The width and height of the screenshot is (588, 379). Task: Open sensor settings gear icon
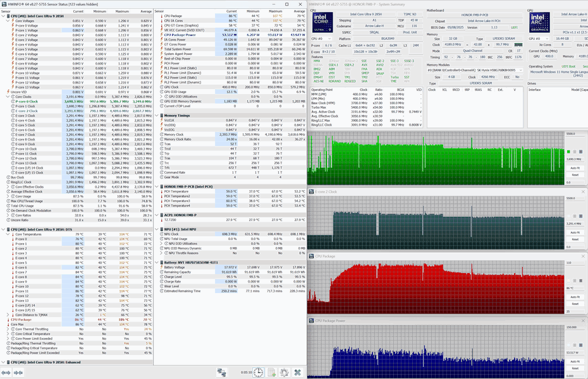(285, 372)
